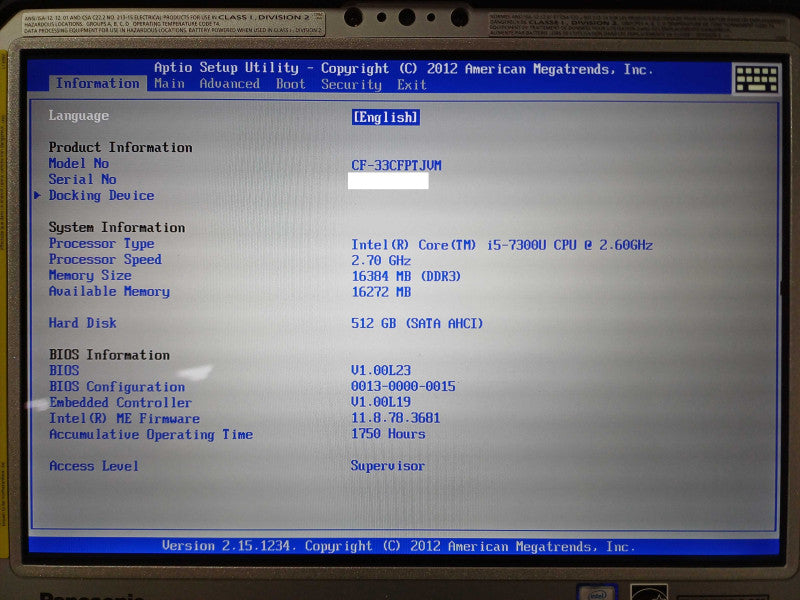Select the Accumulative Operating Time label
This screenshot has height=600, width=800.
[x=151, y=435]
